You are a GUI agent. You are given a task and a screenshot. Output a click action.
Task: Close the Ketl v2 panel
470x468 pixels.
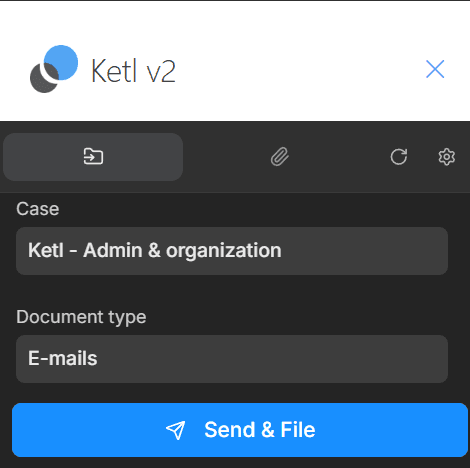click(435, 69)
